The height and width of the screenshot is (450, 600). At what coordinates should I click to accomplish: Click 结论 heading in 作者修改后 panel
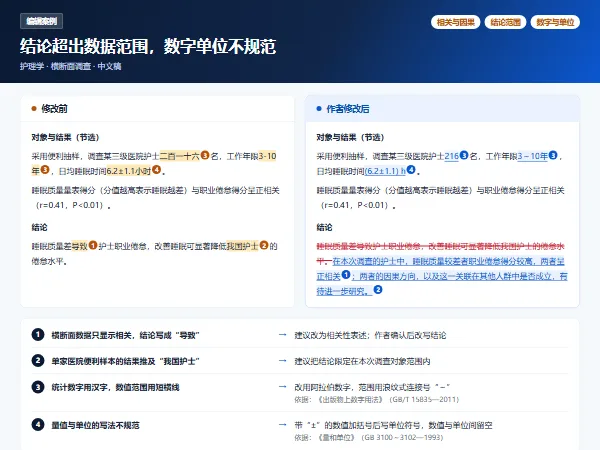pyautogui.click(x=324, y=227)
